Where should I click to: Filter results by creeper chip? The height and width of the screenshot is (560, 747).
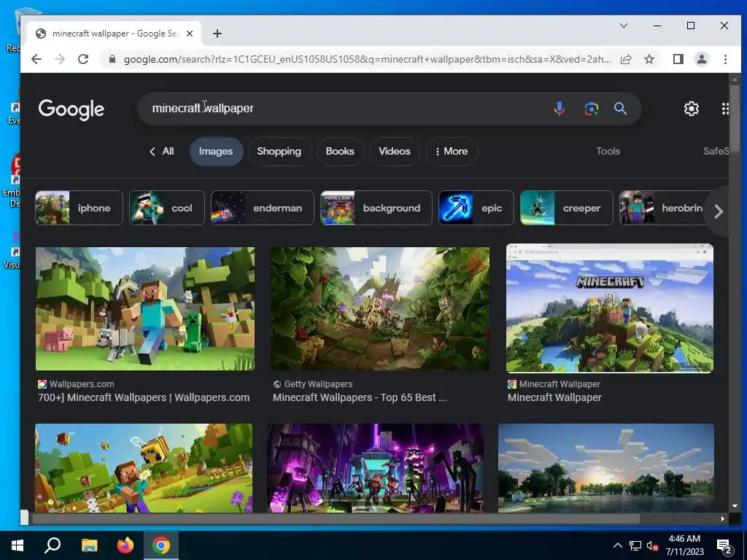[x=566, y=208]
